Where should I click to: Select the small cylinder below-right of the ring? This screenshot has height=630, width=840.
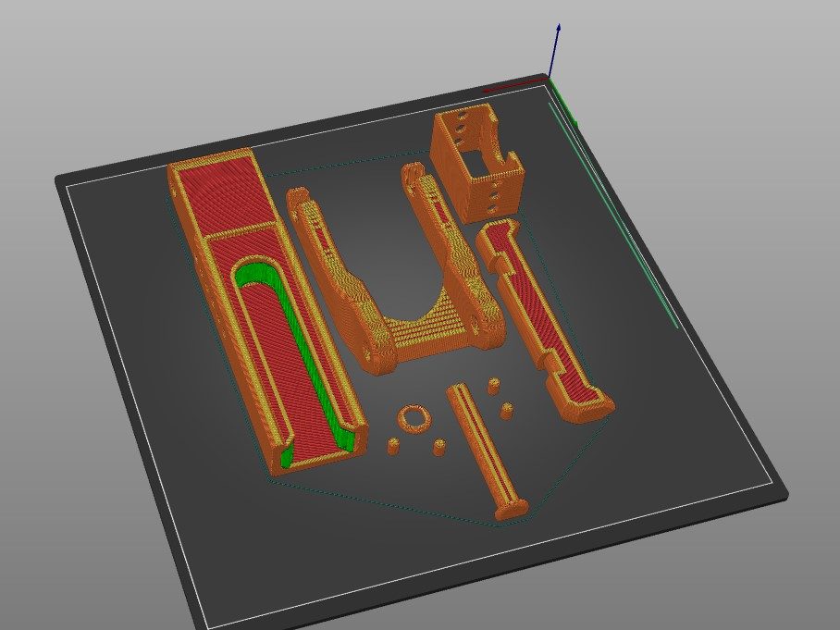click(439, 446)
